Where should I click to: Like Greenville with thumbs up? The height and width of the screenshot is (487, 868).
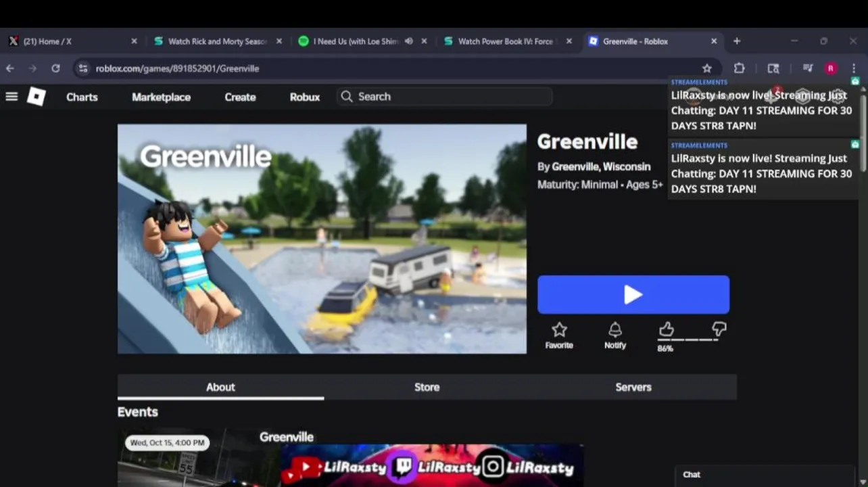(x=667, y=329)
